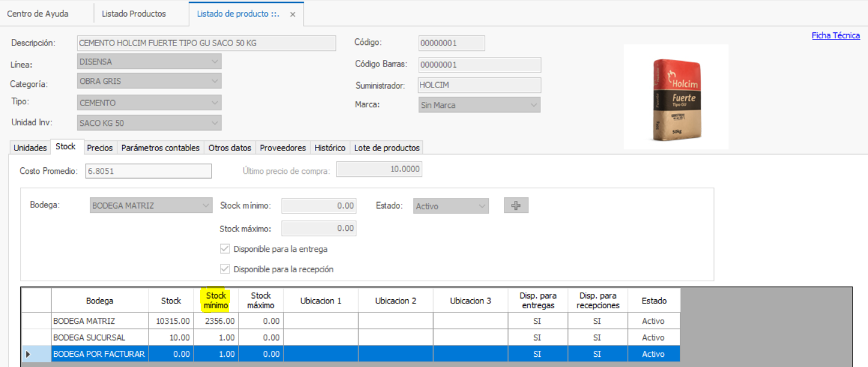Go to the Centro de Ayuda tab

pyautogui.click(x=38, y=13)
